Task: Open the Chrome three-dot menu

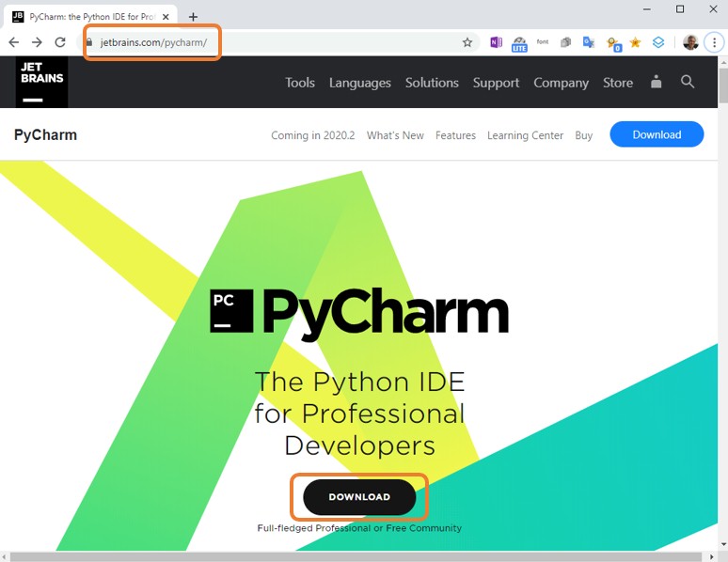Action: coord(714,42)
